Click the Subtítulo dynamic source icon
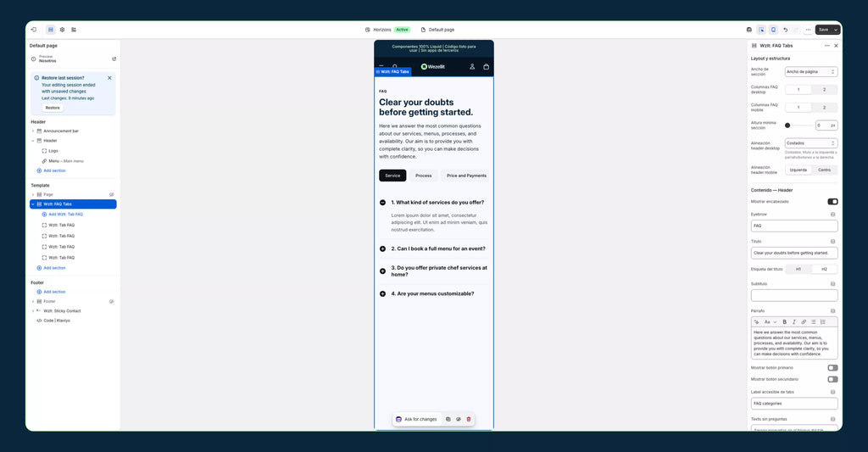This screenshot has height=452, width=868. [832, 284]
